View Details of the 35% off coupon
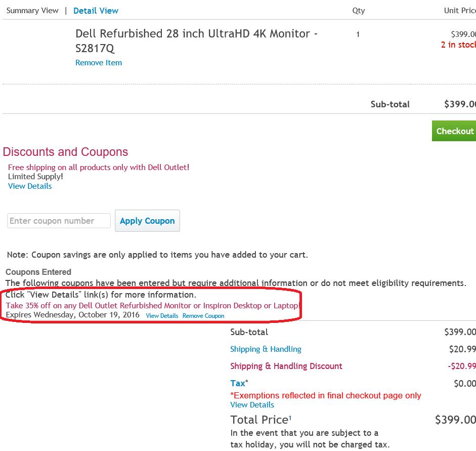This screenshot has height=451, width=476. [x=162, y=316]
